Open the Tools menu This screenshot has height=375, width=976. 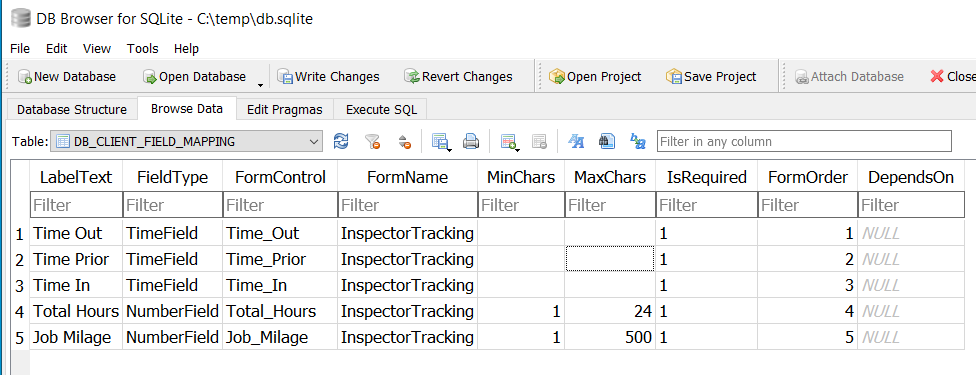click(x=143, y=49)
